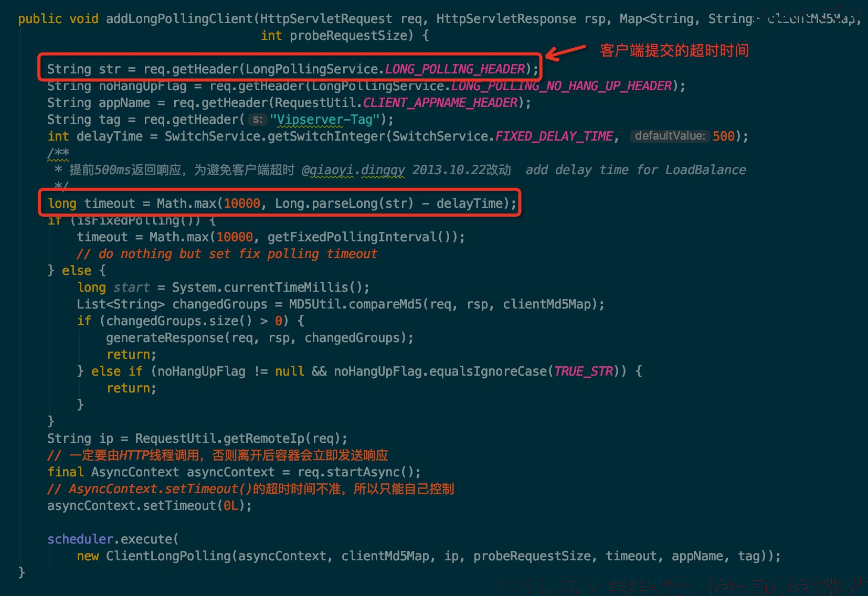Click the req.startAsync() call
868x596 pixels.
(355, 472)
